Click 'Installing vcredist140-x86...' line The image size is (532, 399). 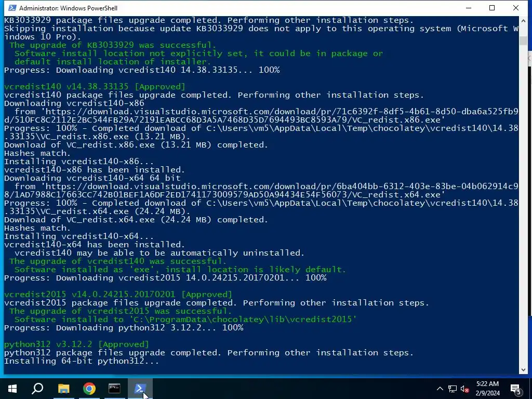[x=79, y=162]
